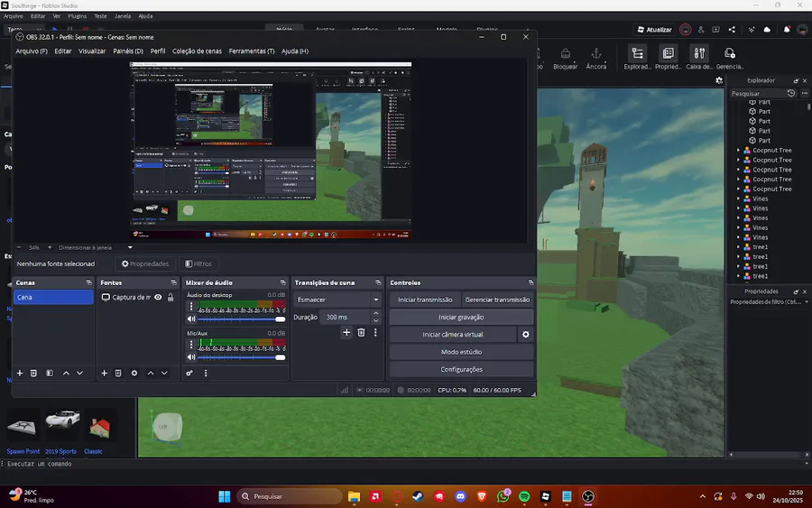Image resolution: width=812 pixels, height=508 pixels.
Task: Select the Âncora anchor tool in Roblox
Action: tap(596, 58)
